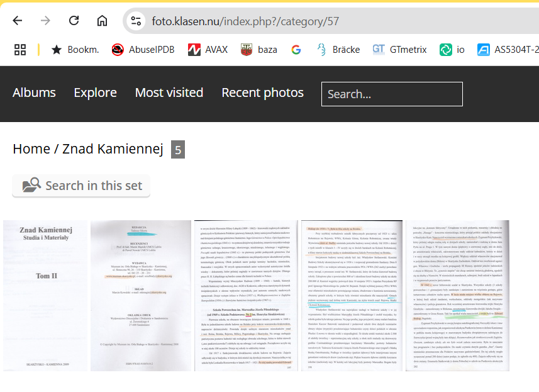539x392 pixels.
Task: Click the browser forward arrow
Action: click(x=45, y=21)
